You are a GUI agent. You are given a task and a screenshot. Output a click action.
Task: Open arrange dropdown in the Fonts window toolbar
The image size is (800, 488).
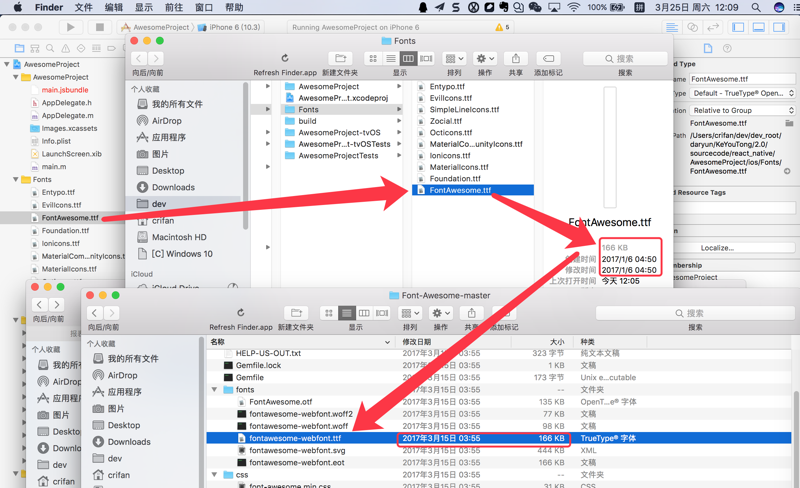(x=454, y=58)
